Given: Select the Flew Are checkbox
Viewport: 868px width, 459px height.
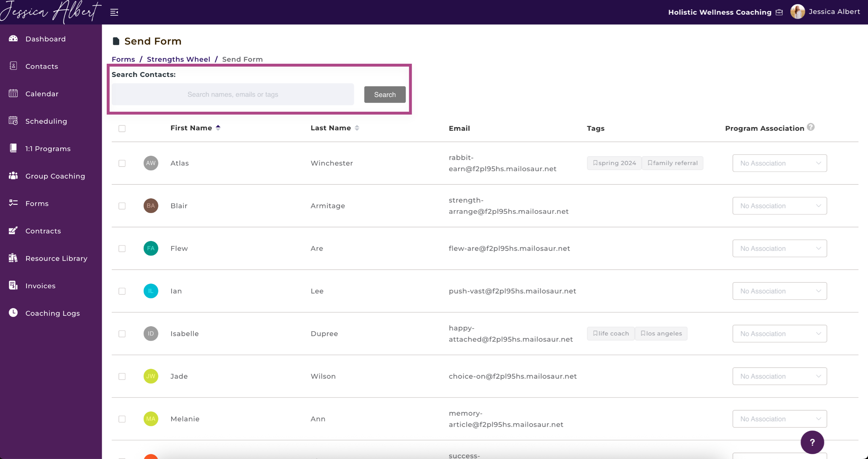Looking at the screenshot, I should 122,248.
